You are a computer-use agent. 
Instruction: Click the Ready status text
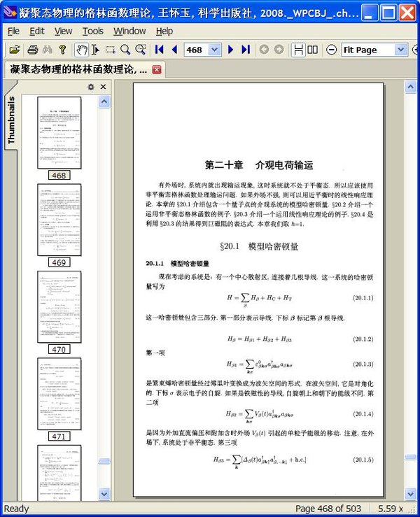[17, 509]
